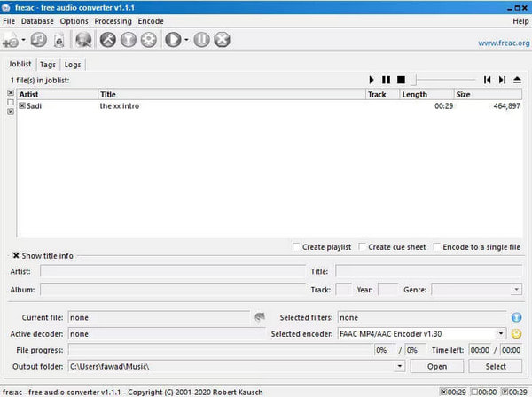Click the skip-to-next-file icon beside Current file
Screen dimensions: 532x397
tap(260, 317)
